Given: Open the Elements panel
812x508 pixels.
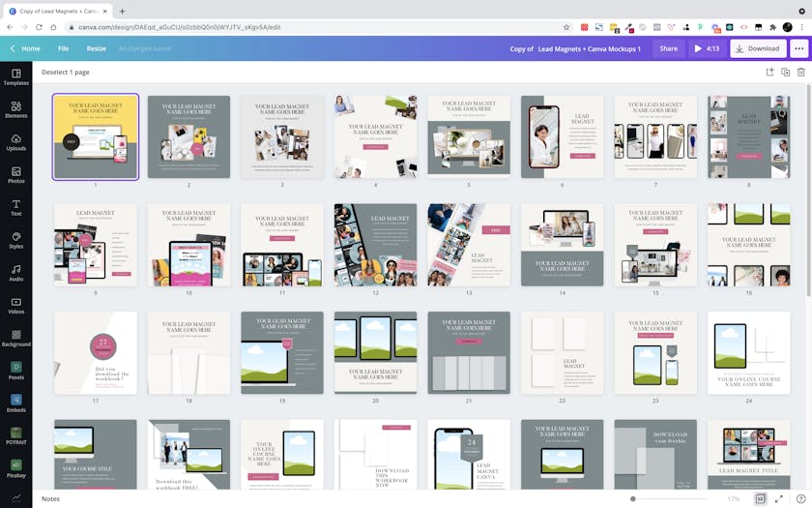Looking at the screenshot, I should pyautogui.click(x=15, y=109).
